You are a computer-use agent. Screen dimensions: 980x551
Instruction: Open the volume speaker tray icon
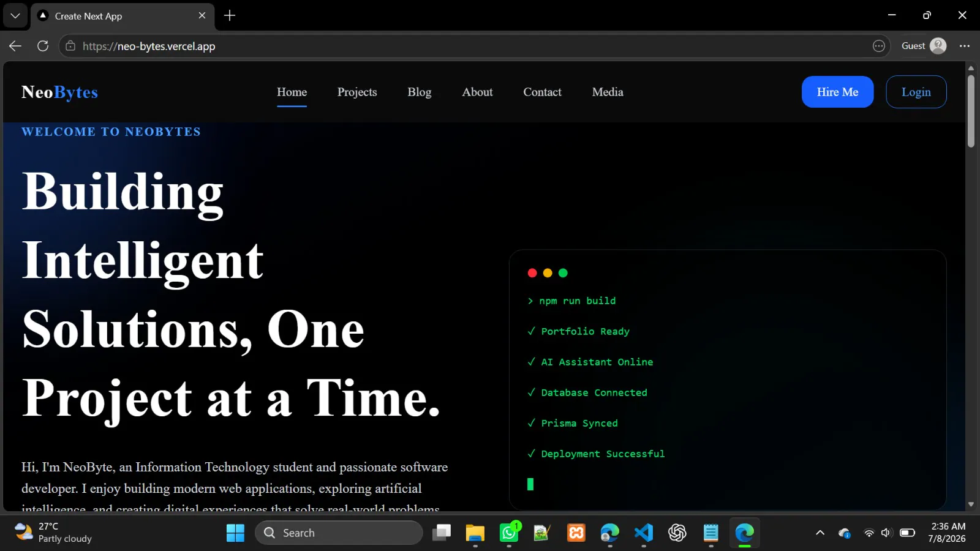tap(886, 533)
